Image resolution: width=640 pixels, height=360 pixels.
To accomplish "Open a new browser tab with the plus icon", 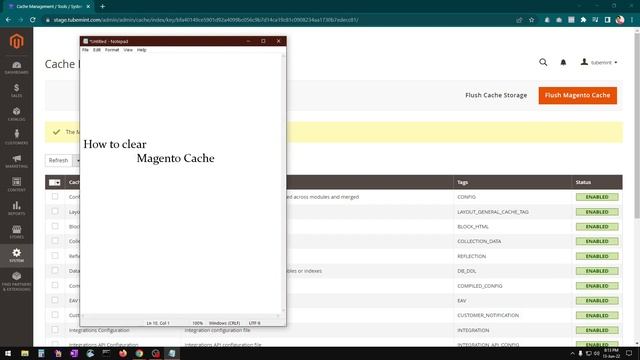I will (x=102, y=7).
